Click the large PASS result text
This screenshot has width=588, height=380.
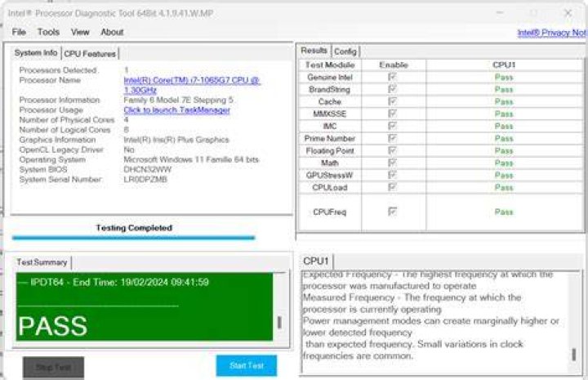click(53, 326)
